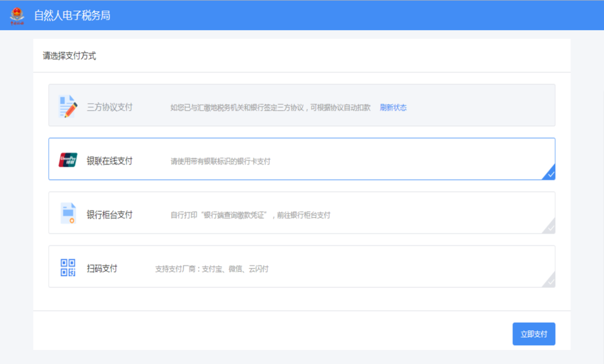Viewport: 604px width, 364px height.
Task: Click the description about 银行端查询缴款凭证
Action: click(x=251, y=215)
